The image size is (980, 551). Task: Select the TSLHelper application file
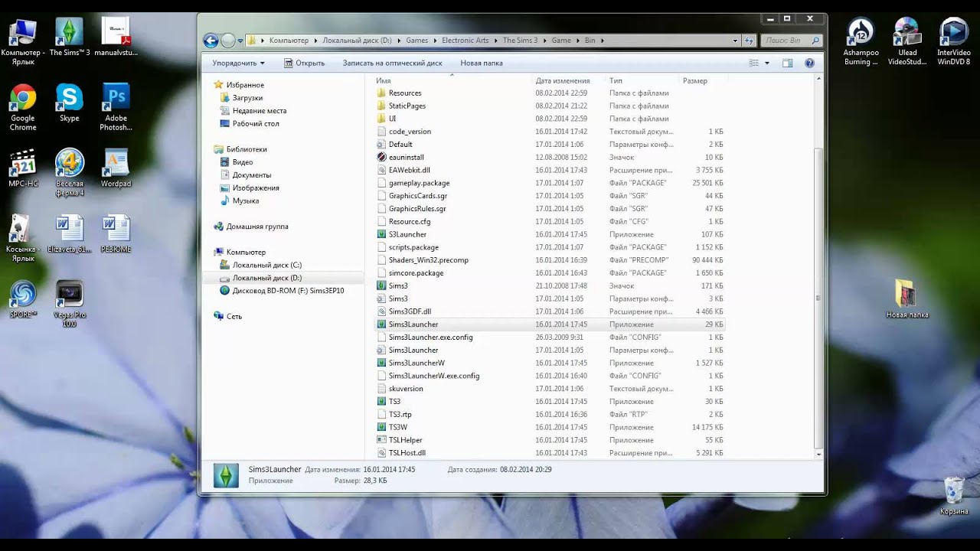click(405, 440)
